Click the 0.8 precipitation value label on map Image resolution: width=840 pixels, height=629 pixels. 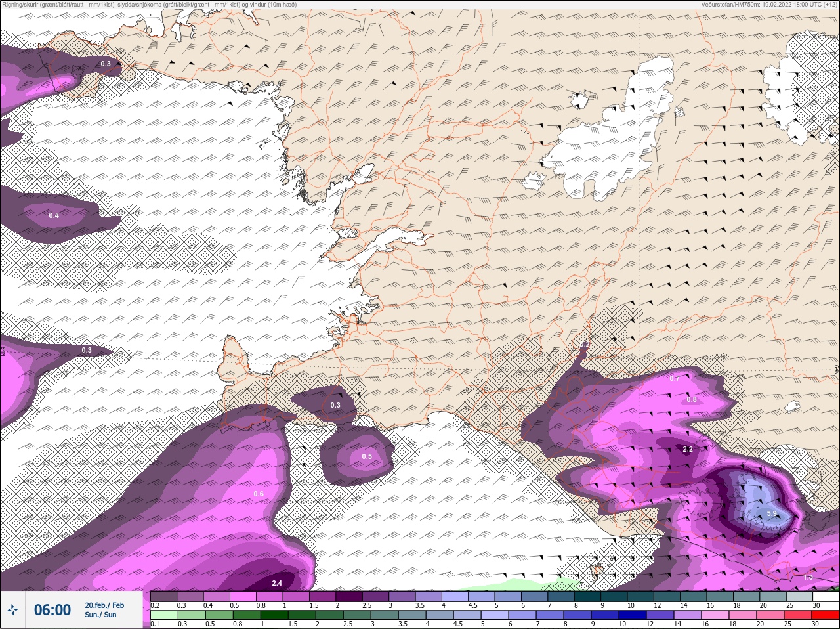pos(692,399)
